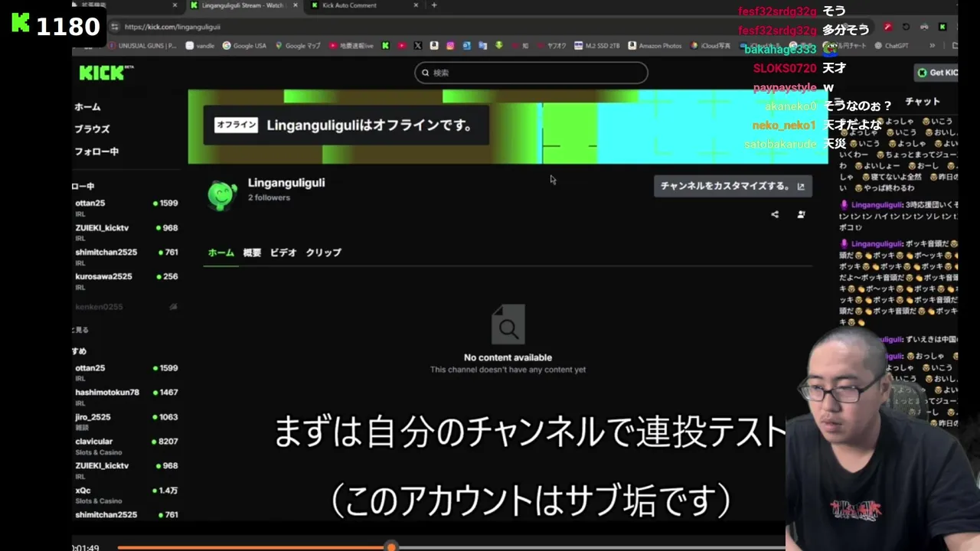Screen dimensions: 980x551
Task: Open the Amazon Photos bookmark
Action: tap(655, 46)
